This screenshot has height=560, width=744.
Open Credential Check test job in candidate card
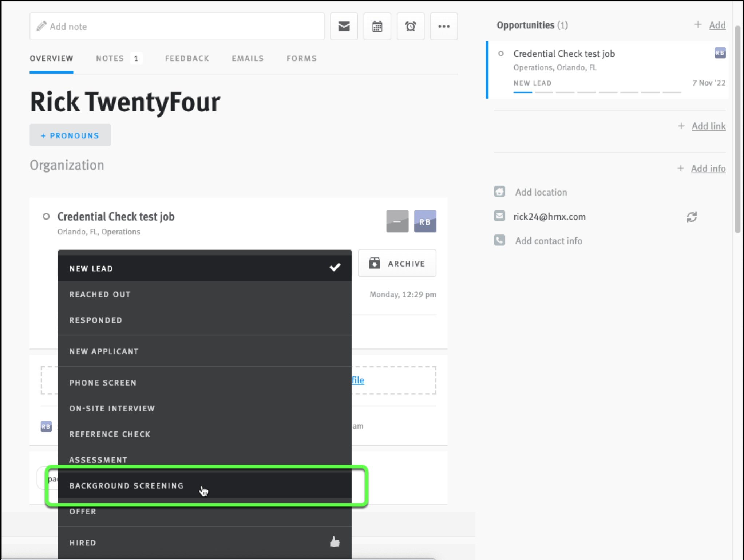pyautogui.click(x=116, y=217)
